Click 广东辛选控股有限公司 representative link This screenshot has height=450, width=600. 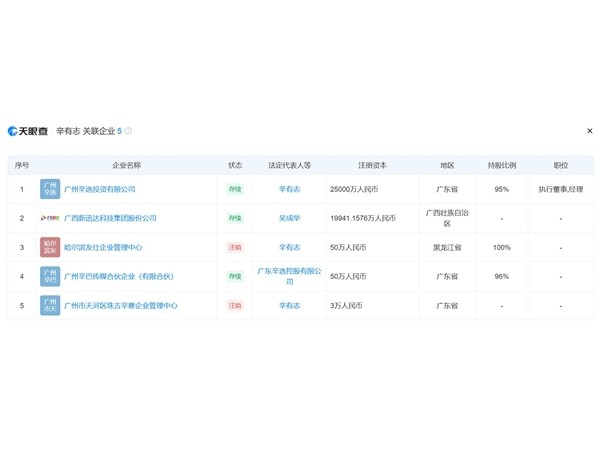tap(290, 276)
